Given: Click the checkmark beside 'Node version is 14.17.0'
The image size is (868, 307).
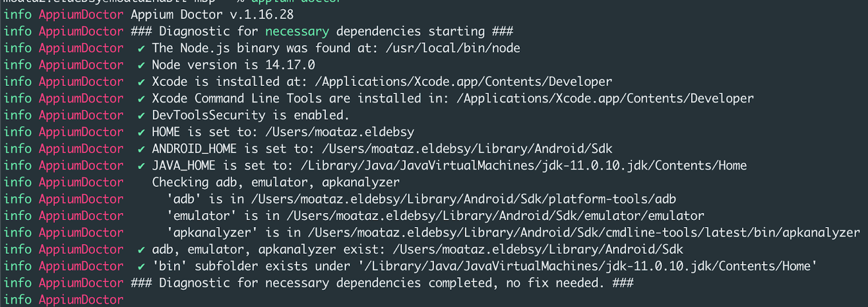Looking at the screenshot, I should tap(141, 66).
